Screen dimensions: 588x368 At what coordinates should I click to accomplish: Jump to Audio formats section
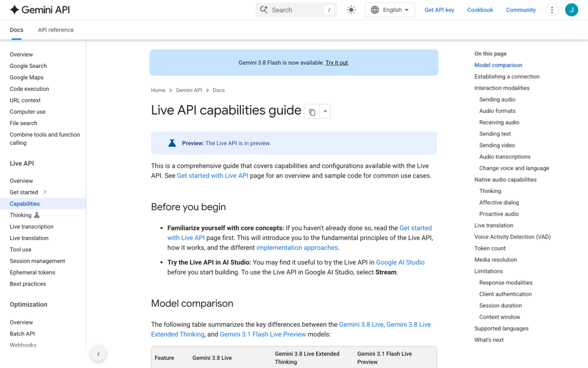point(497,111)
